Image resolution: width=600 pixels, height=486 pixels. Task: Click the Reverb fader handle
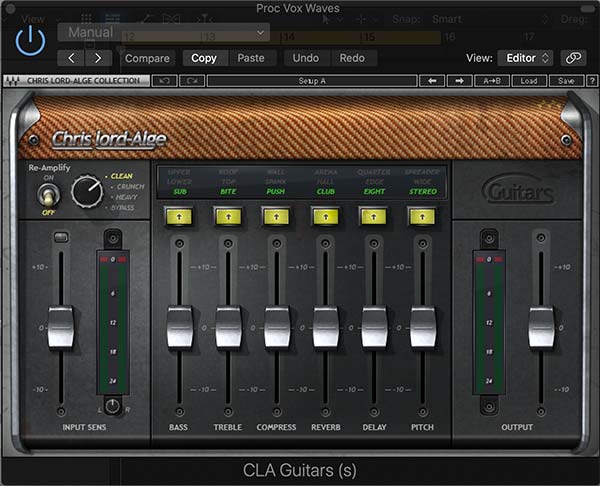pyautogui.click(x=326, y=328)
